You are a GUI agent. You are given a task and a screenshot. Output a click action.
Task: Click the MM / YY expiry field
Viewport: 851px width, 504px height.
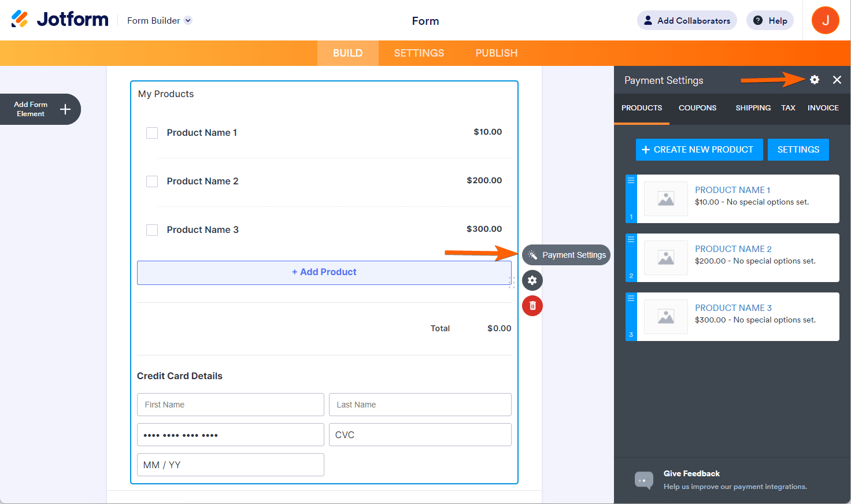[231, 465]
